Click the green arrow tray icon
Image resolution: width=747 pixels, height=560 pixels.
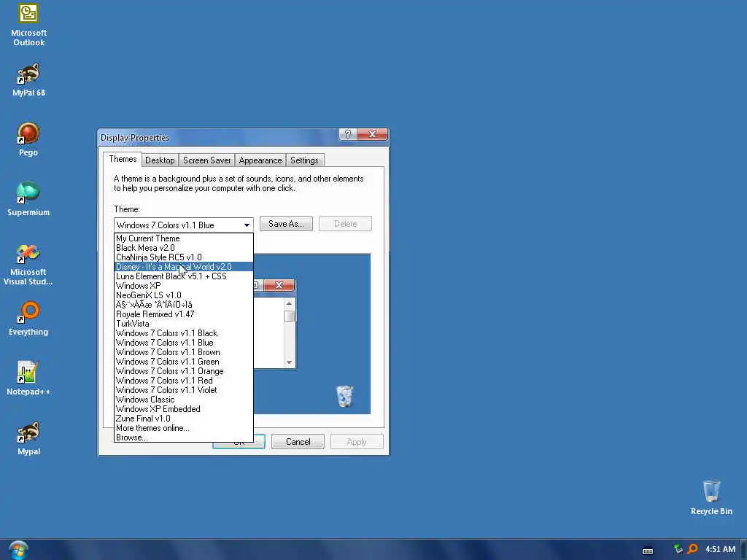pyautogui.click(x=678, y=549)
